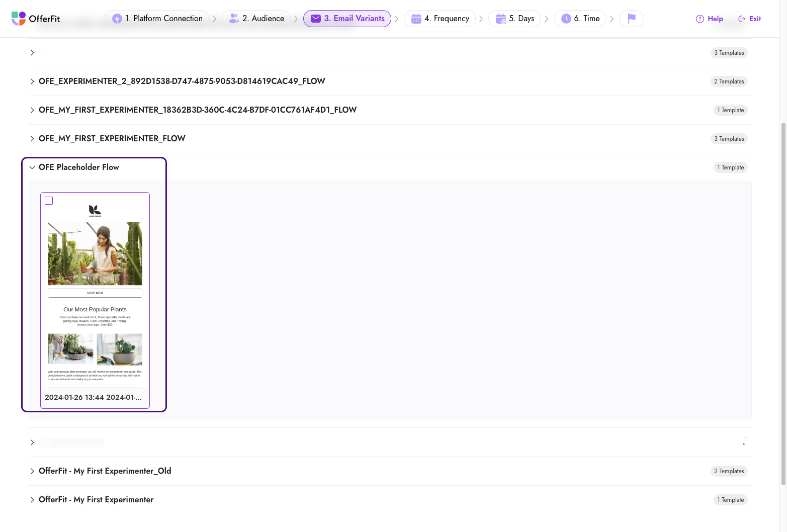Screen dimensions: 787x532
Task: Open the 2024-01-26 email template thumbnail
Action: [x=95, y=297]
